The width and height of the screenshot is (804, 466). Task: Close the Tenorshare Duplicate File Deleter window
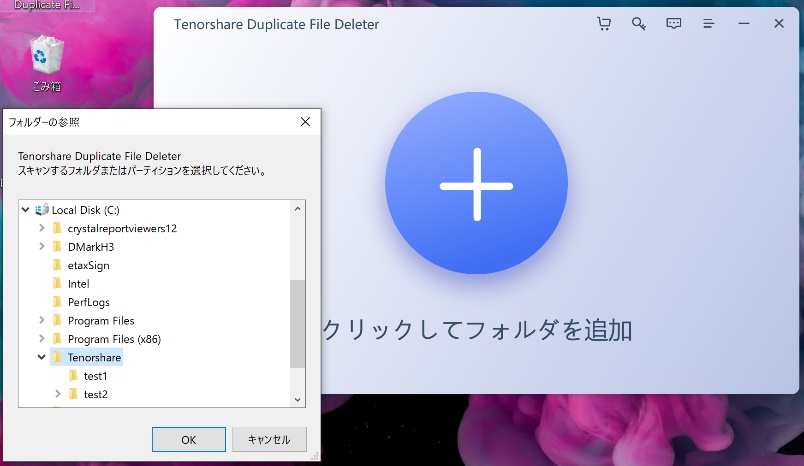tap(779, 24)
